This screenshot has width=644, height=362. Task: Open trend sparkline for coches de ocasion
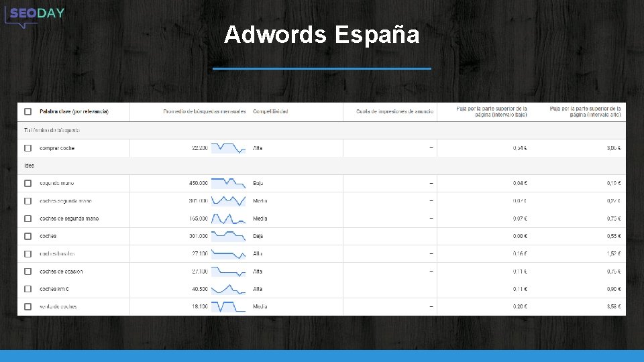point(228,271)
